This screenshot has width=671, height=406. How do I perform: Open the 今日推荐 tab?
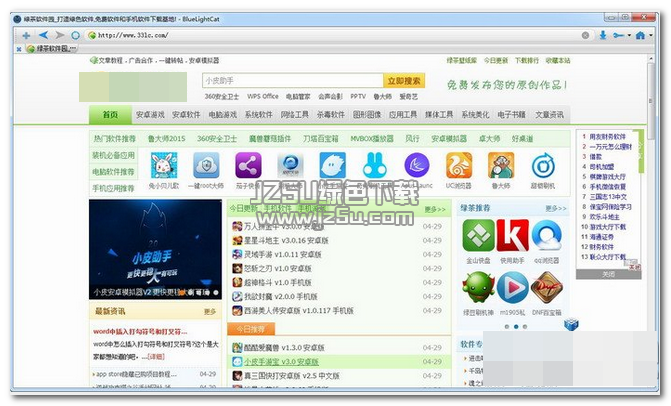[251, 329]
